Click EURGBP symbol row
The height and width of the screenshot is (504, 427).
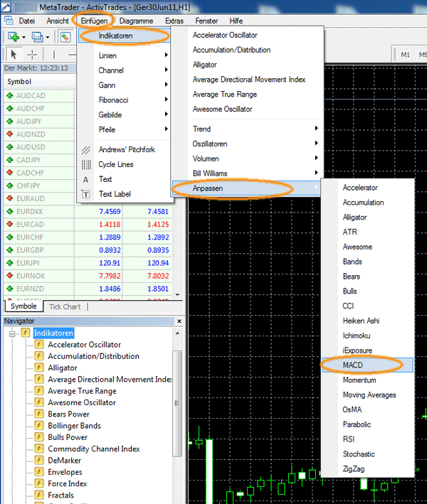(88, 250)
